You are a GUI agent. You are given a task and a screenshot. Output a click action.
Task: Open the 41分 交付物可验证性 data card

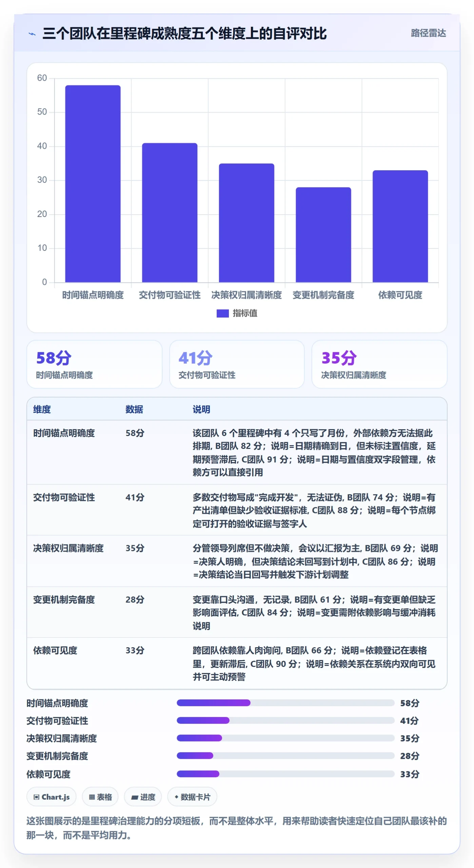(237, 364)
